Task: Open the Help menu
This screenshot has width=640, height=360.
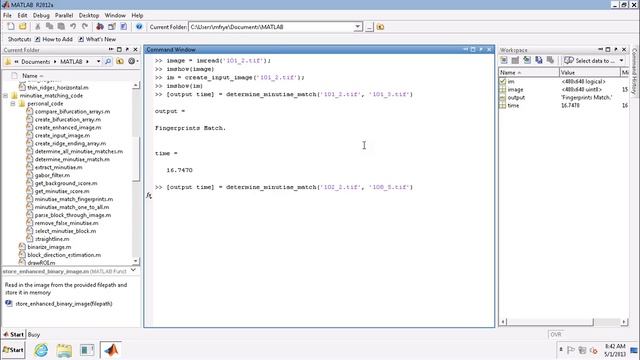Action: [137, 15]
